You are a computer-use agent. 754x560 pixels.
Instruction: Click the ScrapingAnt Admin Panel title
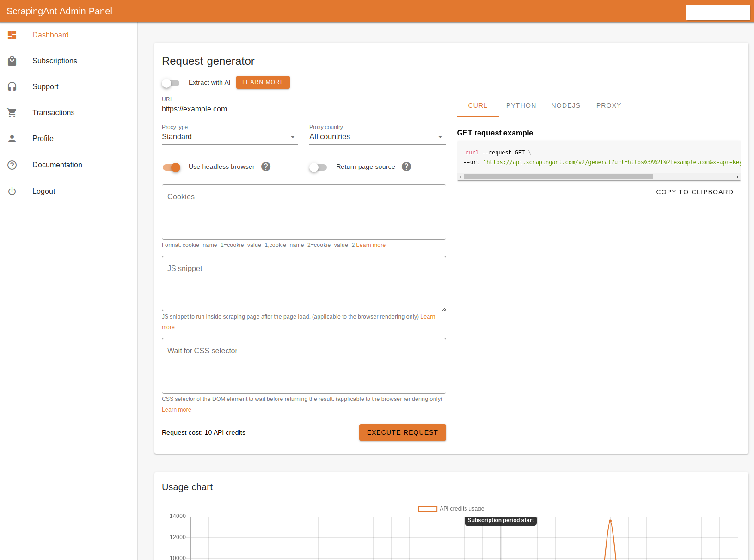tap(59, 11)
